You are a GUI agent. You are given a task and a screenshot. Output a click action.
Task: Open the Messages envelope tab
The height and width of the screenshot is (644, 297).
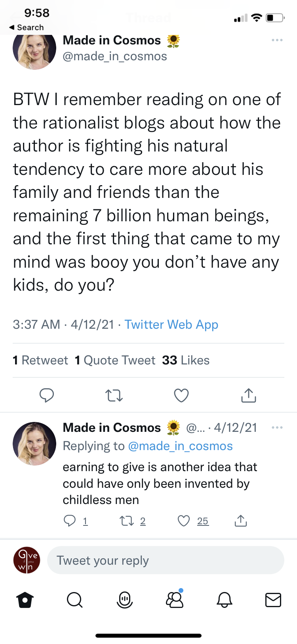pos(273,600)
